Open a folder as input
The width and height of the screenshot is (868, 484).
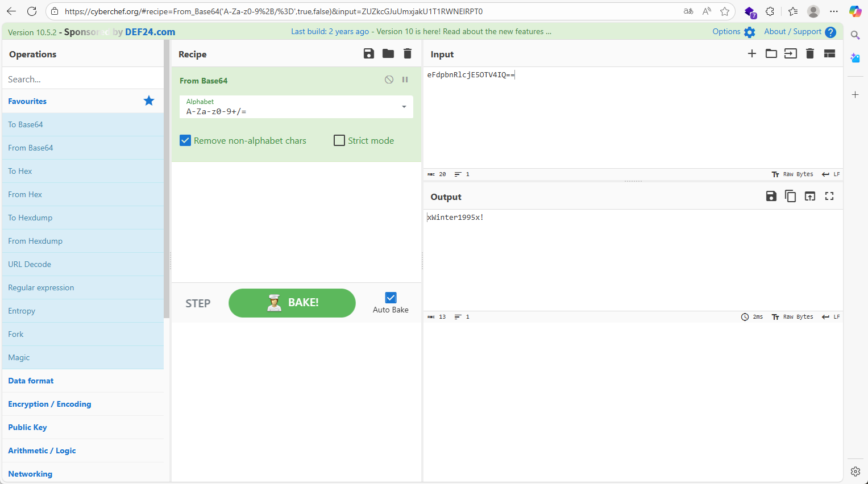771,53
